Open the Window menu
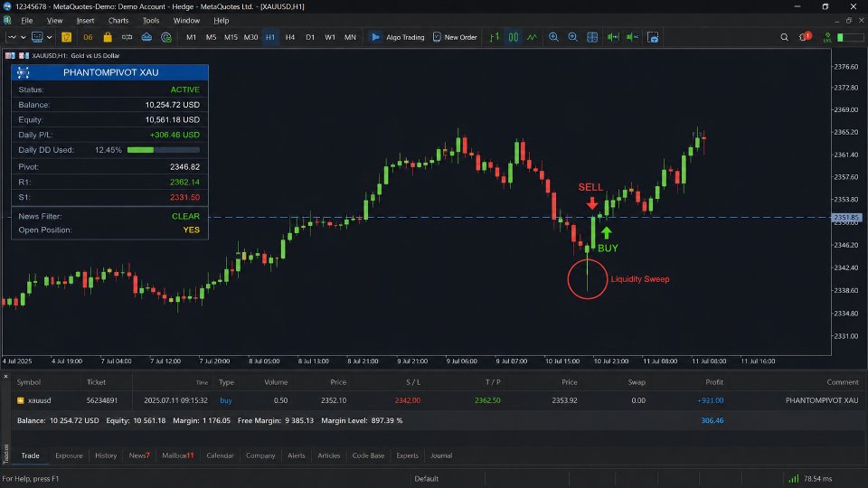Image resolution: width=868 pixels, height=488 pixels. (186, 21)
